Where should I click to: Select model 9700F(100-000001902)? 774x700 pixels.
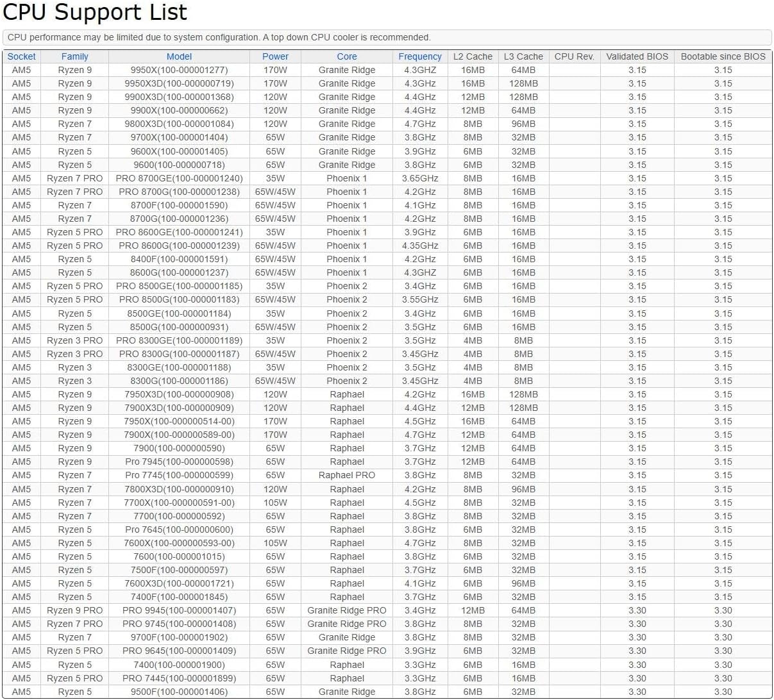[x=179, y=637]
